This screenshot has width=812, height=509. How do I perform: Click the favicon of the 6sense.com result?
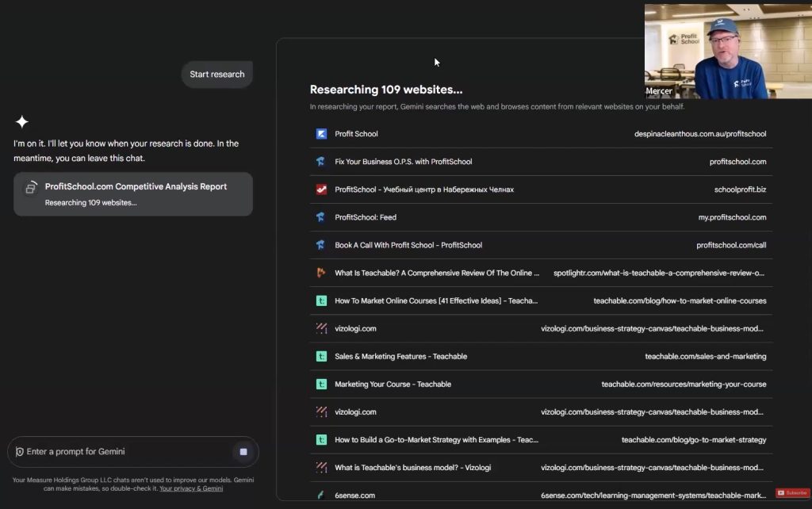click(x=322, y=495)
